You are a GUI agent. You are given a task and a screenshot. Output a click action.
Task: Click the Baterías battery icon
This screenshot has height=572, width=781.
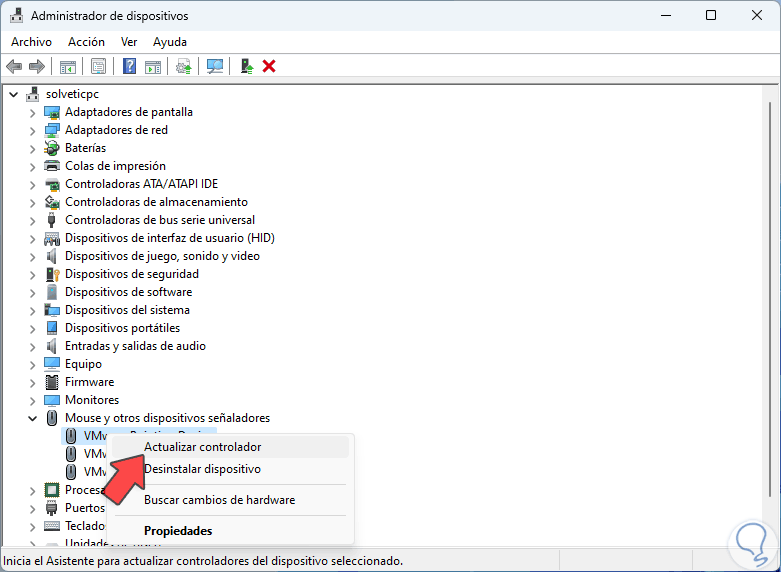(52, 148)
